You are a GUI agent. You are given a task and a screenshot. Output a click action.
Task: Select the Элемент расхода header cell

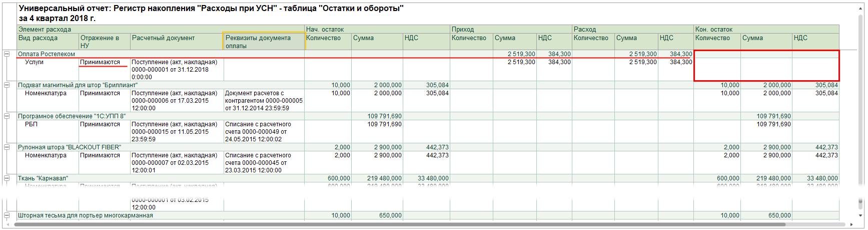pyautogui.click(x=161, y=29)
